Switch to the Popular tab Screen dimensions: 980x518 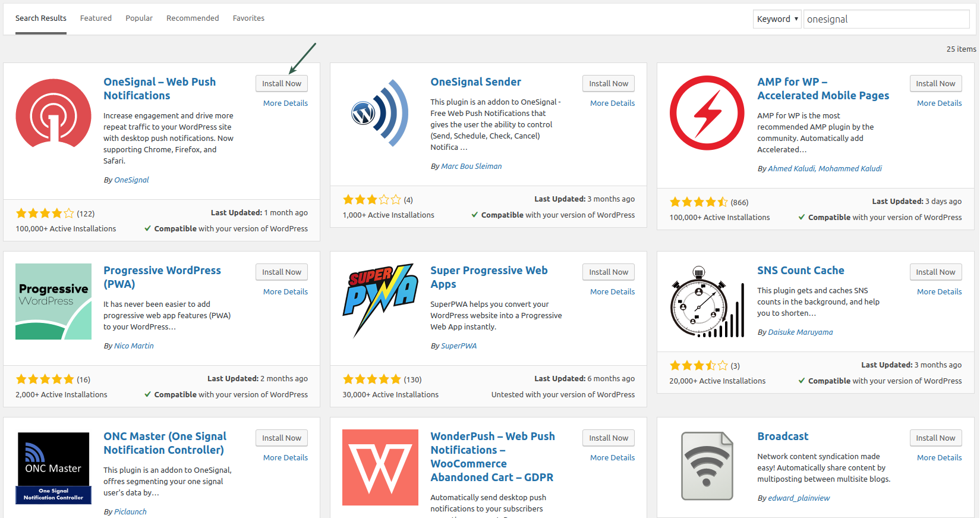pos(139,18)
